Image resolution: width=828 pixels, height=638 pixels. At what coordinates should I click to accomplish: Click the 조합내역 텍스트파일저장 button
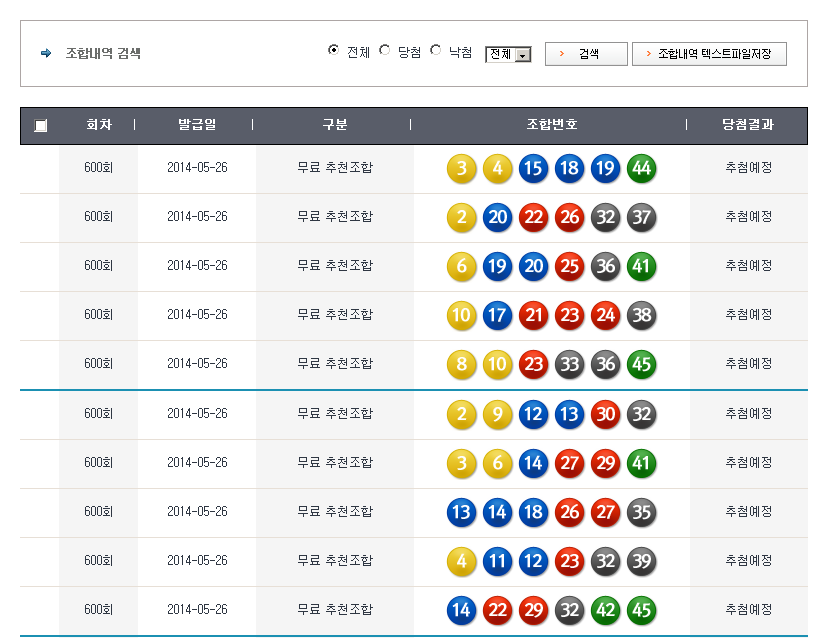click(709, 54)
